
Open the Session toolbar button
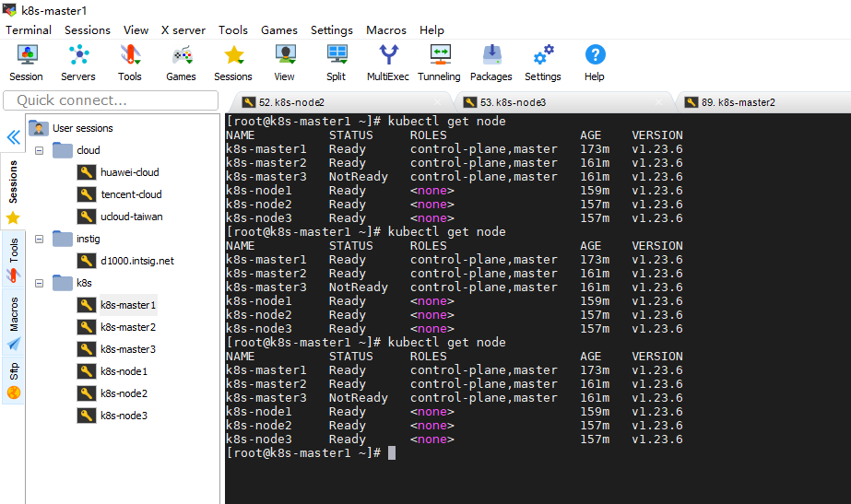tap(26, 63)
